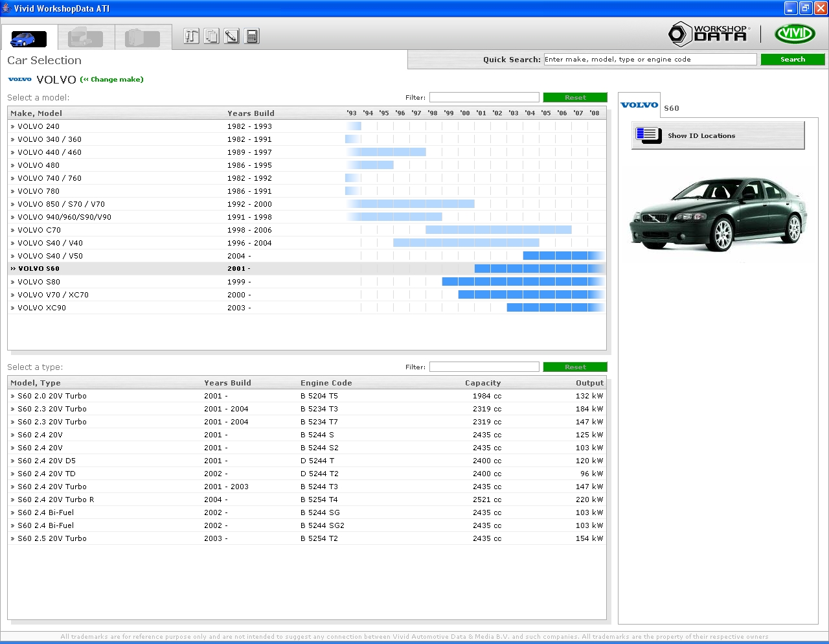Click the VOLVO C70 timeline bar
The image size is (829, 644).
click(x=499, y=230)
